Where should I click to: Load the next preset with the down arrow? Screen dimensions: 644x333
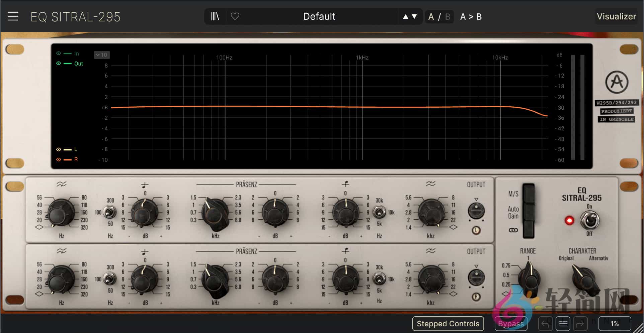click(414, 16)
